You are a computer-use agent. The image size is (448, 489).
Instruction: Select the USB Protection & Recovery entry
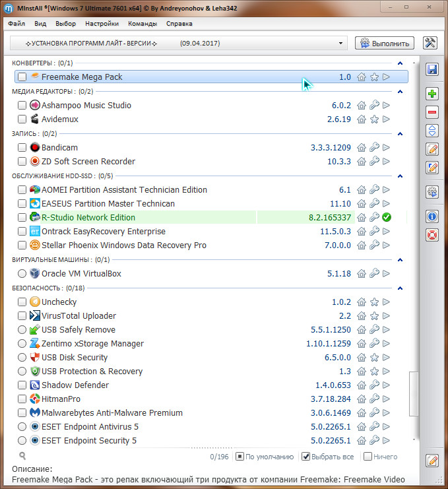tap(210, 371)
